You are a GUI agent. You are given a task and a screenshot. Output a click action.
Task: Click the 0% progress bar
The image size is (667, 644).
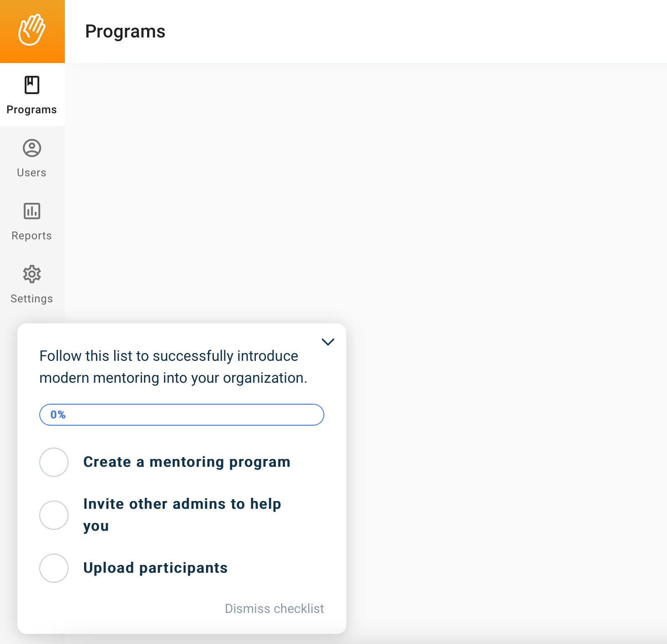tap(182, 415)
